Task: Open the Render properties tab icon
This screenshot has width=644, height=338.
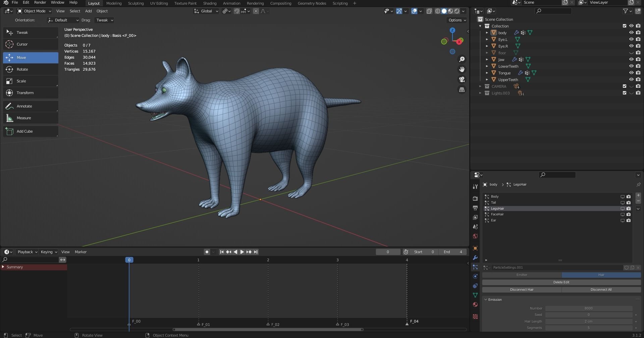Action: click(x=475, y=199)
